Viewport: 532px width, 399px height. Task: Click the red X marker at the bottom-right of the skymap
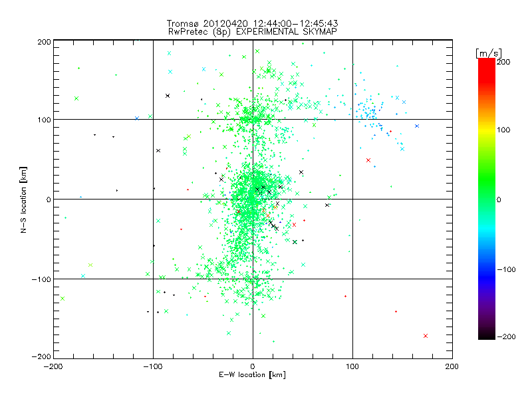426,336
